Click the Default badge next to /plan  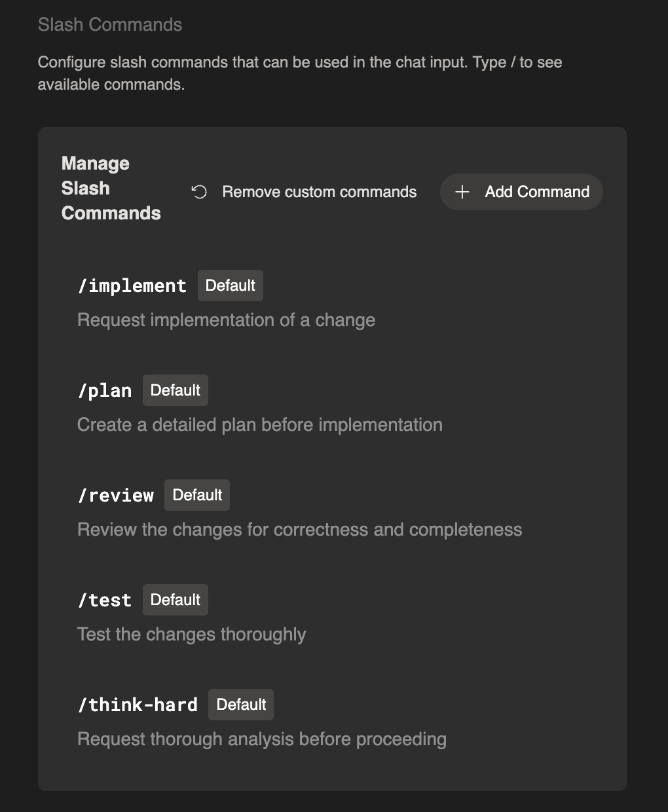click(176, 390)
